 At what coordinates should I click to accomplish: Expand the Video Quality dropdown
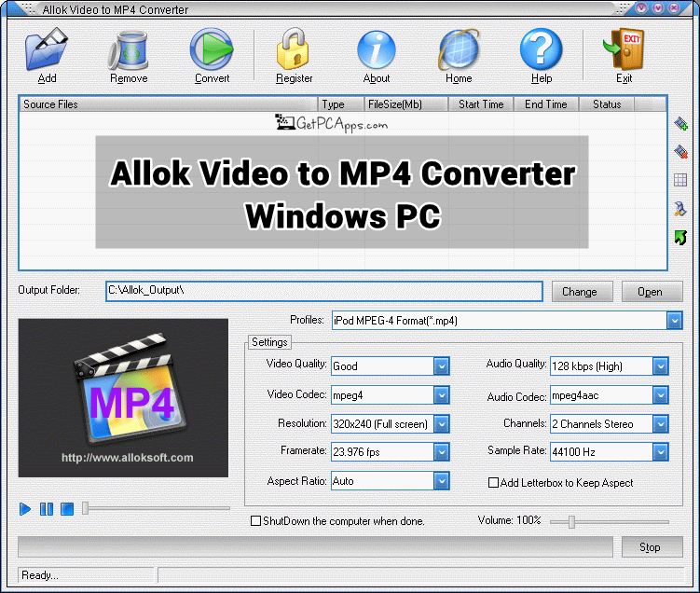[441, 366]
